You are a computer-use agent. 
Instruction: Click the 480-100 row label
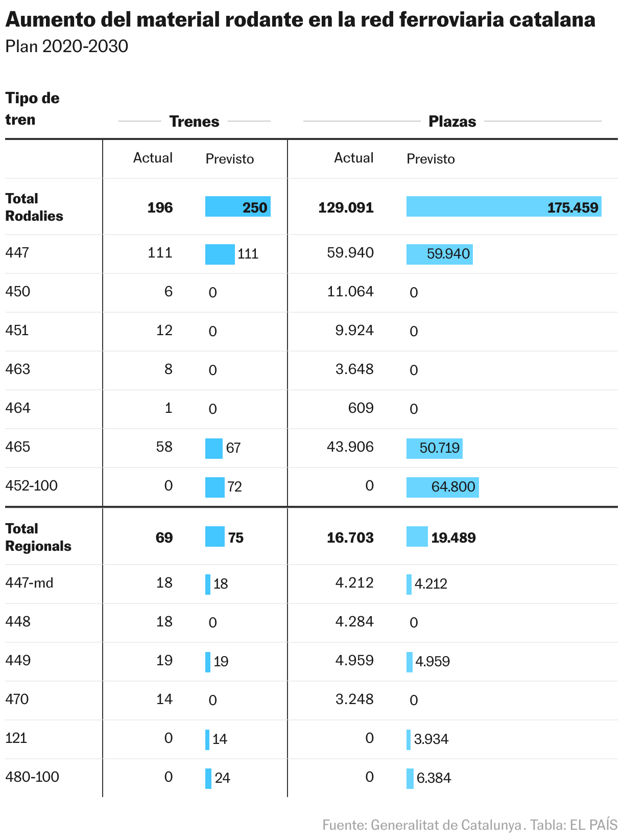[x=32, y=777]
